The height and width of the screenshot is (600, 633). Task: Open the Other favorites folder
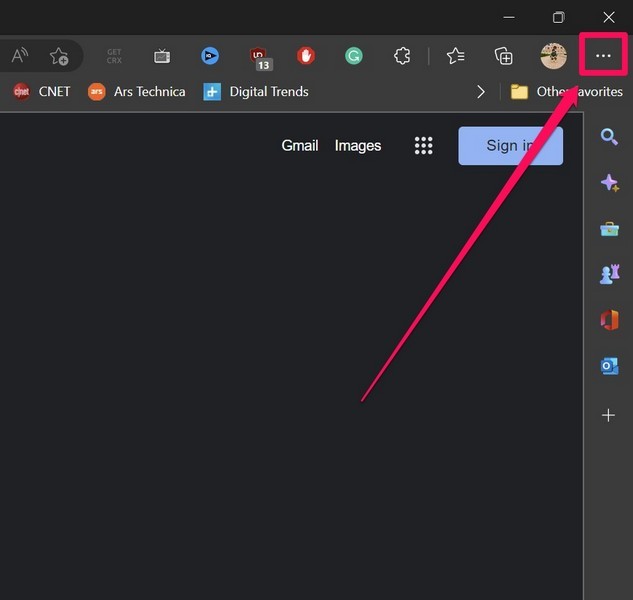tap(566, 92)
